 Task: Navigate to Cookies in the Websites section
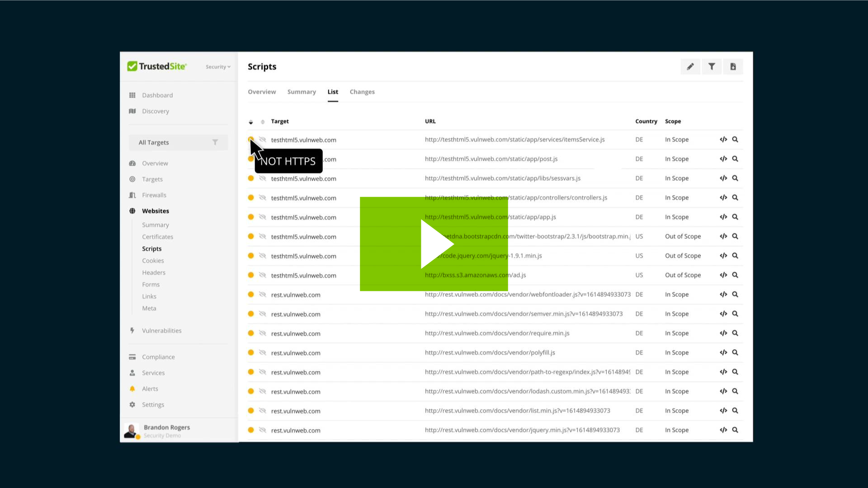[153, 260]
